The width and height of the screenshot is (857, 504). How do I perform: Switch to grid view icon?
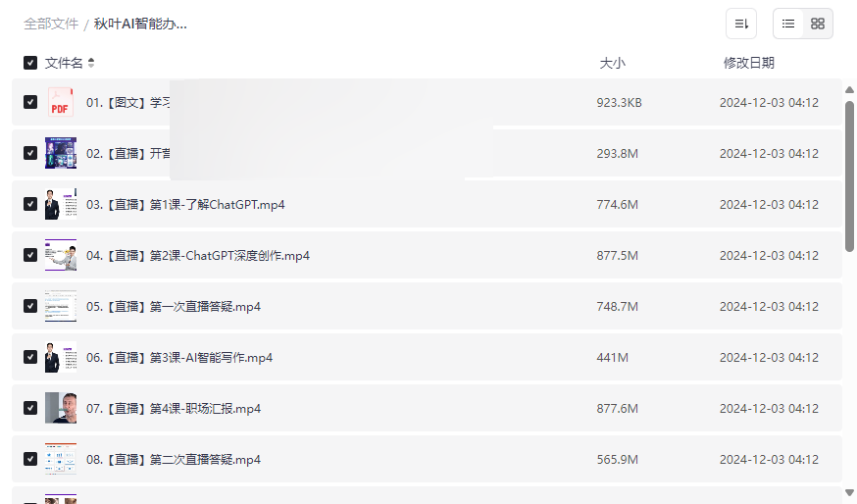[818, 24]
